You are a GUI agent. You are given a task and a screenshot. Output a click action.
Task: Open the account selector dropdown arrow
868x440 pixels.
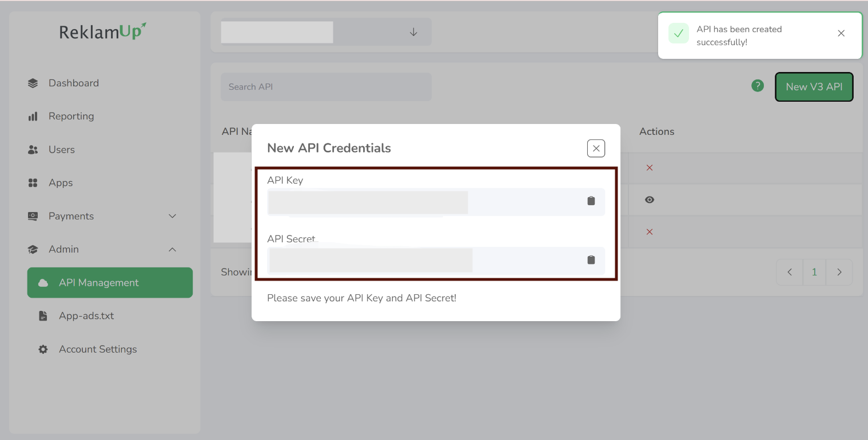click(413, 32)
